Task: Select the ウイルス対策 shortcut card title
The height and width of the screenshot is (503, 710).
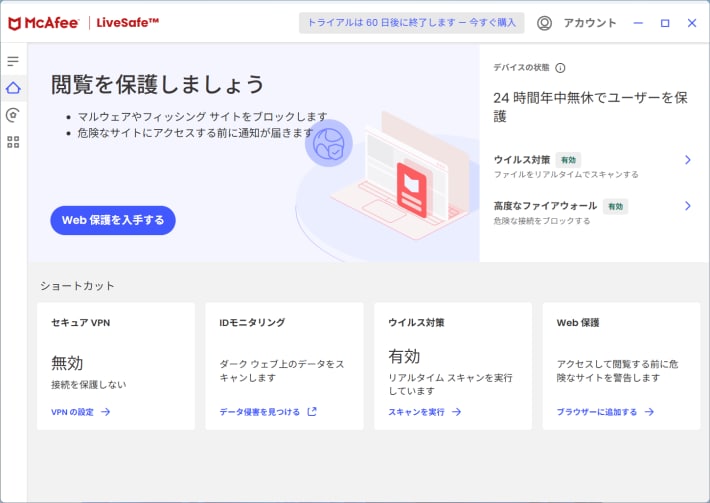Action: tap(416, 323)
